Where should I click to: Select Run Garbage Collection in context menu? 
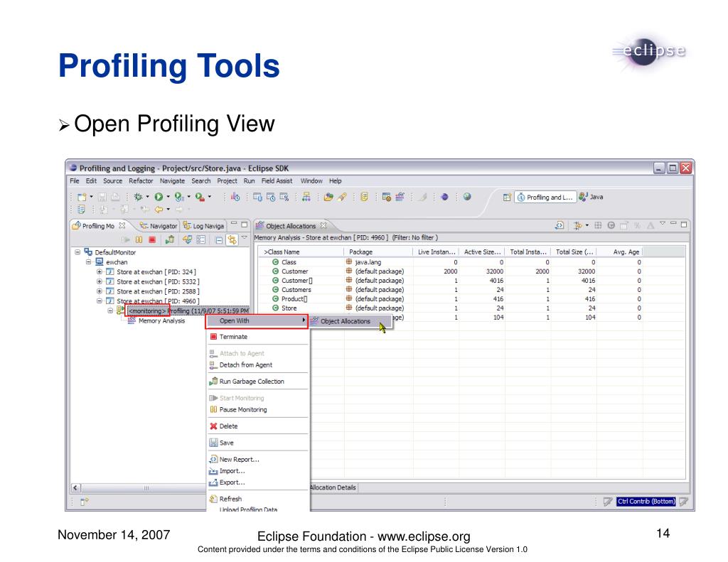(x=257, y=382)
